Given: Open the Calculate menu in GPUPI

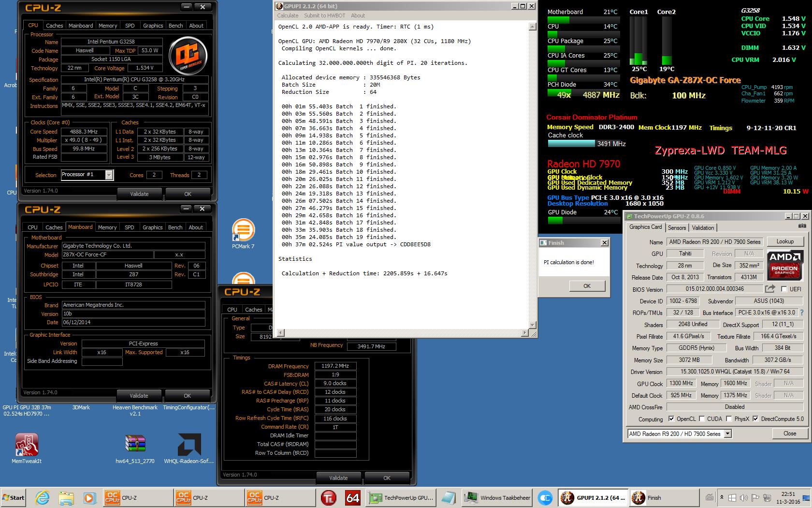Looking at the screenshot, I should click(x=288, y=15).
